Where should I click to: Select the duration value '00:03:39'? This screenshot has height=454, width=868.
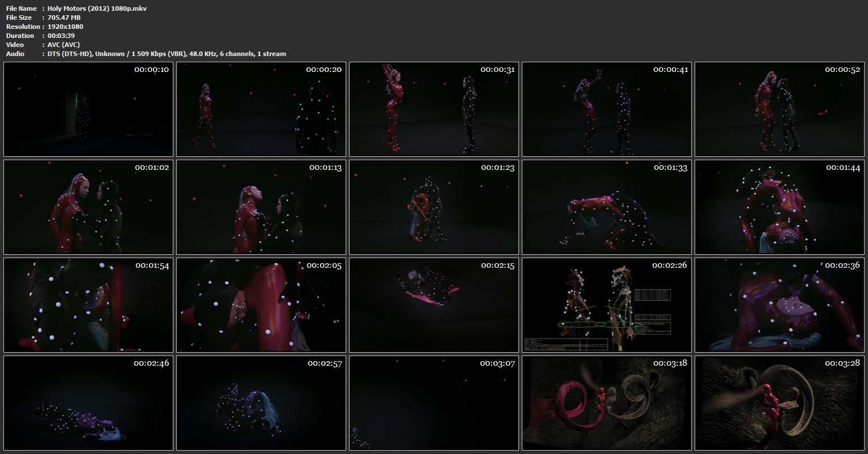point(61,36)
